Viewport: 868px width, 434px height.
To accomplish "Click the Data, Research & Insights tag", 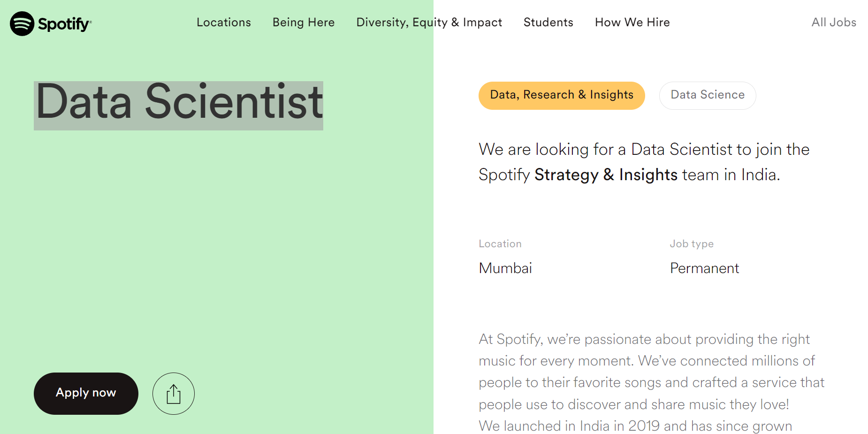I will click(x=562, y=95).
